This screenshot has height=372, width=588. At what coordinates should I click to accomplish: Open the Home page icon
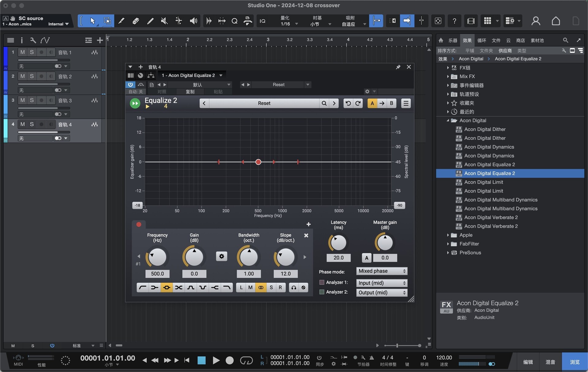pyautogui.click(x=556, y=21)
